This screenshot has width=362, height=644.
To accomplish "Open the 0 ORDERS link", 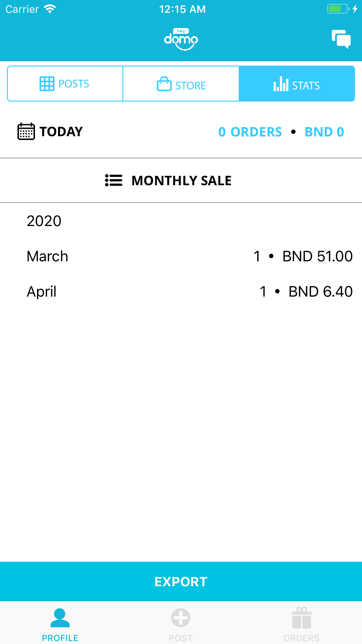I will coord(250,132).
